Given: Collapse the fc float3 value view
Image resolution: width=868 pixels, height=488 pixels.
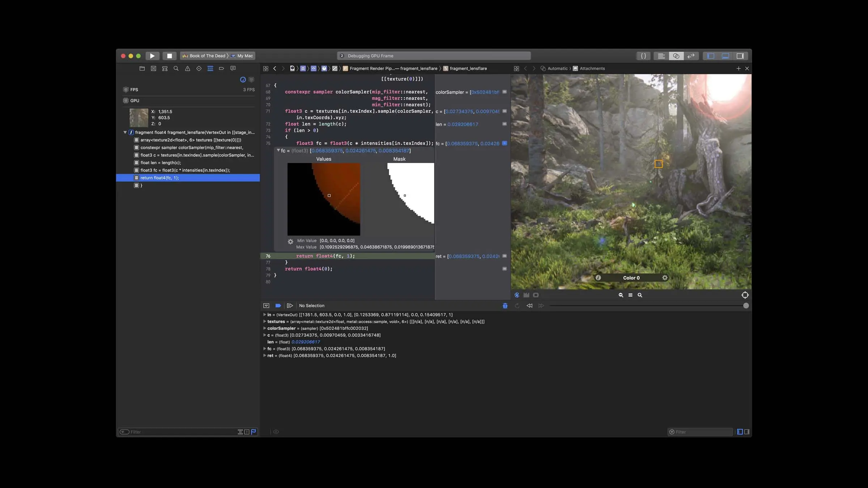Looking at the screenshot, I should (x=278, y=150).
